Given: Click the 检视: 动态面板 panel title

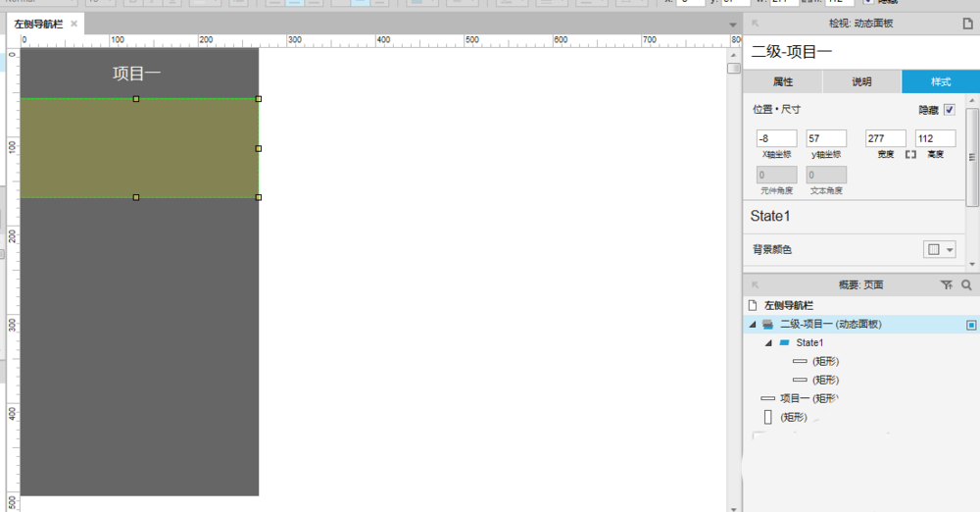Looking at the screenshot, I should coord(860,24).
